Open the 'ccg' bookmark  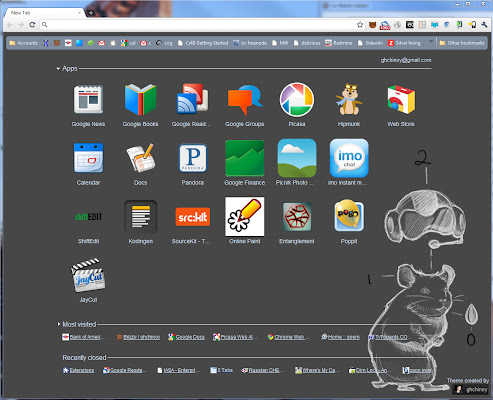point(164,43)
